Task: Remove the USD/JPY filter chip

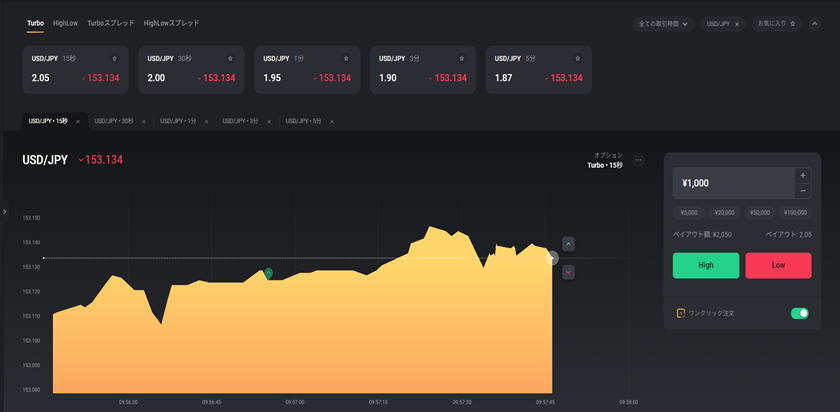Action: pyautogui.click(x=738, y=23)
